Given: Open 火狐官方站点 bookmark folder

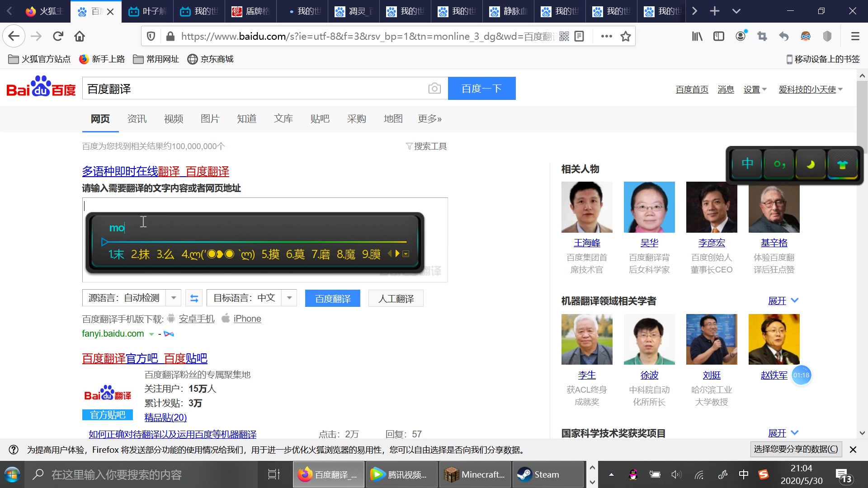Looking at the screenshot, I should (x=40, y=59).
